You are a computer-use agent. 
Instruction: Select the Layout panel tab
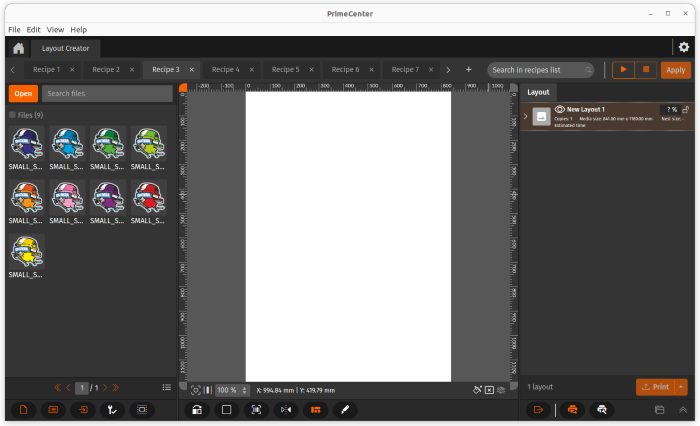[538, 92]
